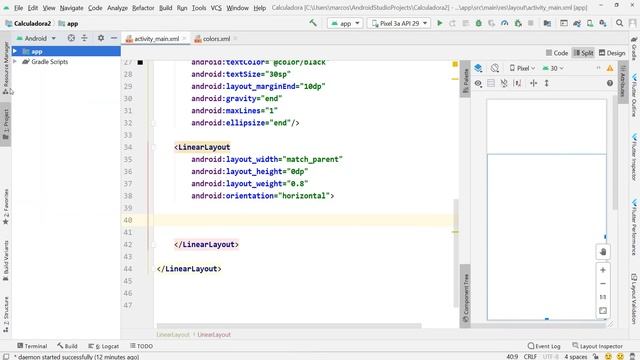Click the Search Everywhere magnifier icon
The image size is (640, 360).
[619, 23]
